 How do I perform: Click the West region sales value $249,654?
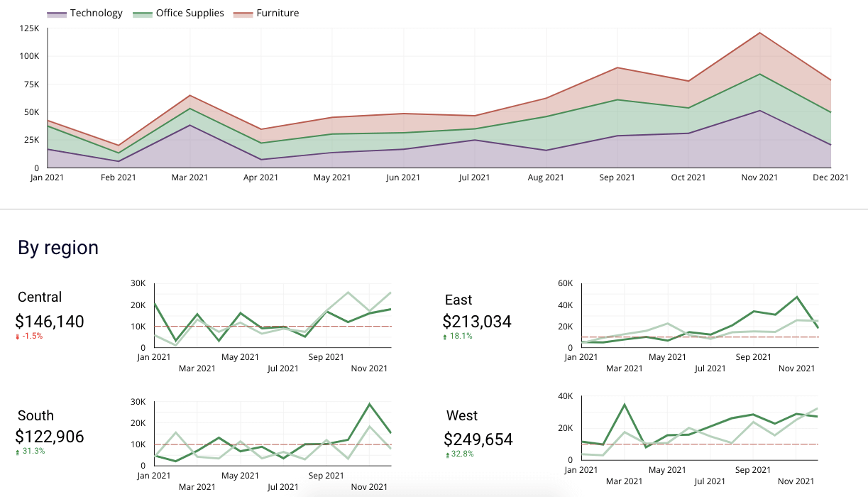coord(478,439)
